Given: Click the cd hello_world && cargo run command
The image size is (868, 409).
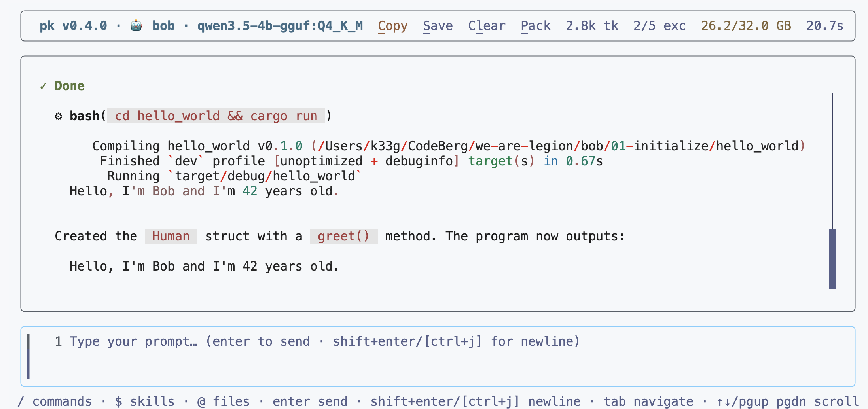Looking at the screenshot, I should click(216, 116).
